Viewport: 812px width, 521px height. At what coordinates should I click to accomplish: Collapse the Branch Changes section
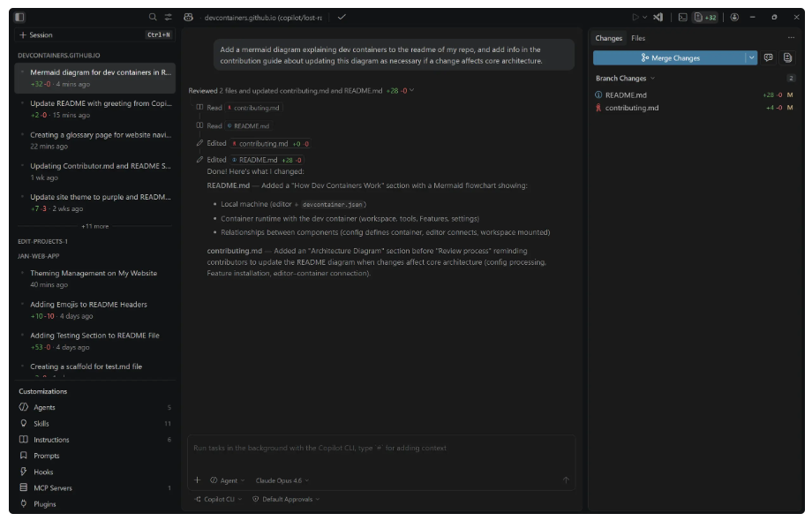[x=624, y=79]
